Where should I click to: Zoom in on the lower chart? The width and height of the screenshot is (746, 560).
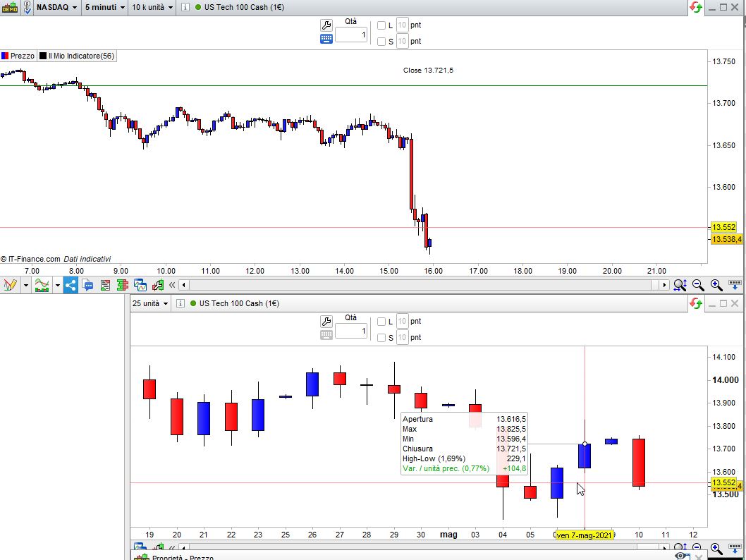point(716,549)
